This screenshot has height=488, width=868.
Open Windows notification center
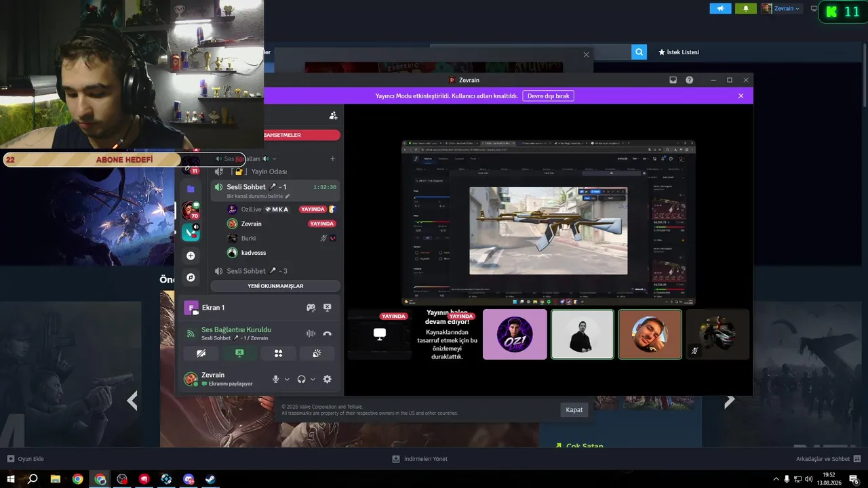click(854, 479)
